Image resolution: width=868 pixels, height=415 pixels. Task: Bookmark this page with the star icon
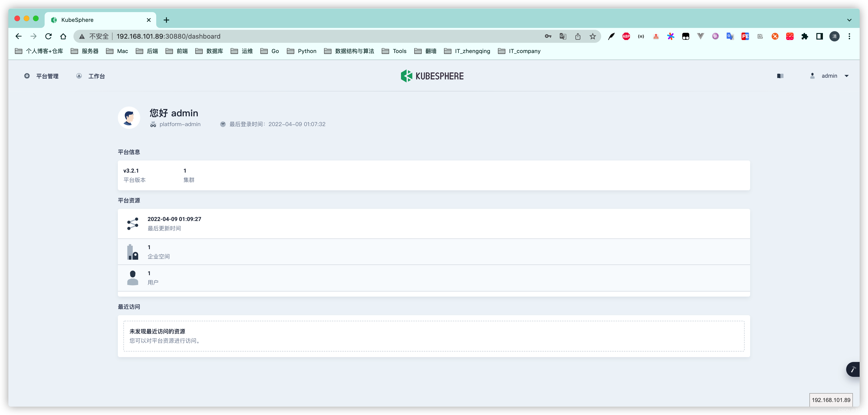(x=592, y=37)
